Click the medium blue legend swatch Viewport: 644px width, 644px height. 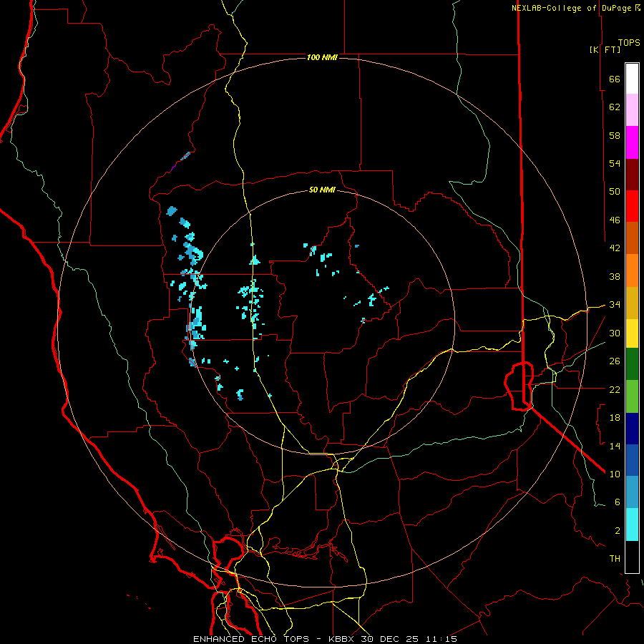(632, 460)
